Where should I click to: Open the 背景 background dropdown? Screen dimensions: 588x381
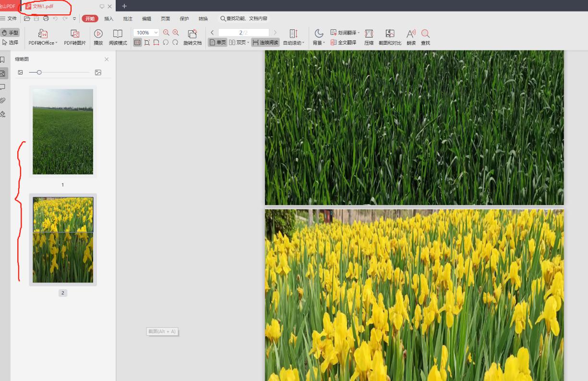[319, 37]
